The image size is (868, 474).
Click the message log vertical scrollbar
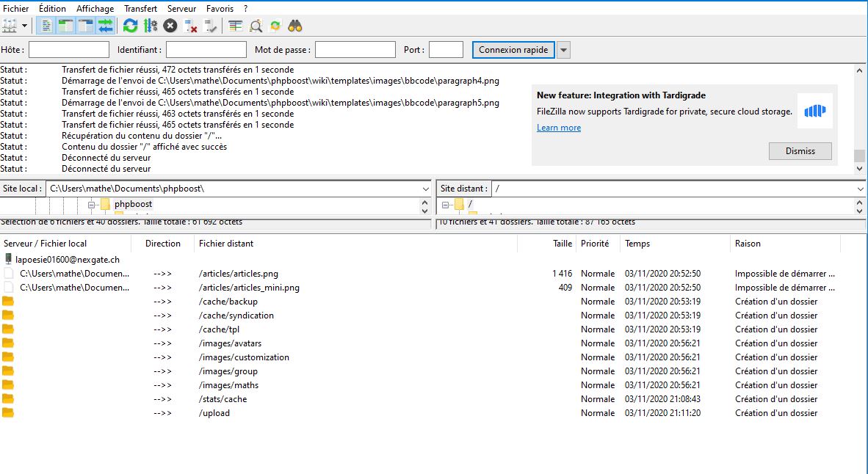pyautogui.click(x=860, y=117)
